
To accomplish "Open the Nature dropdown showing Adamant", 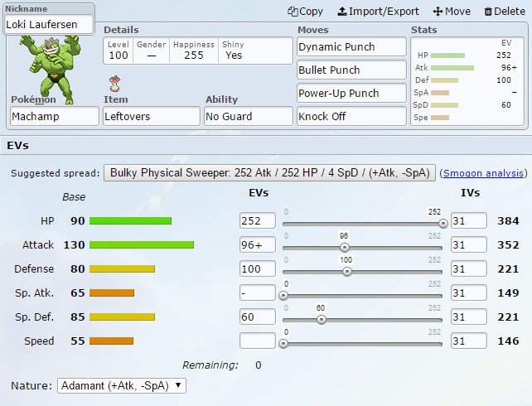I will click(122, 385).
